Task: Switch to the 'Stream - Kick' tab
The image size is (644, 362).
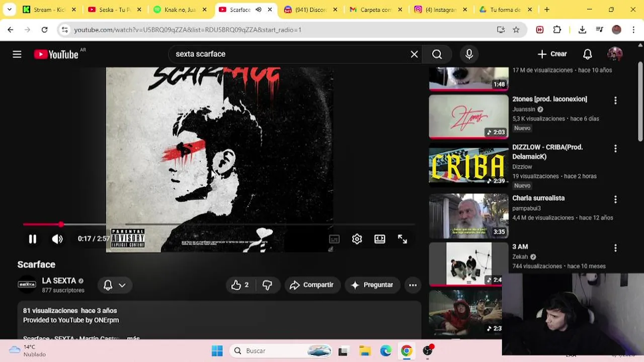Action: tap(49, 10)
